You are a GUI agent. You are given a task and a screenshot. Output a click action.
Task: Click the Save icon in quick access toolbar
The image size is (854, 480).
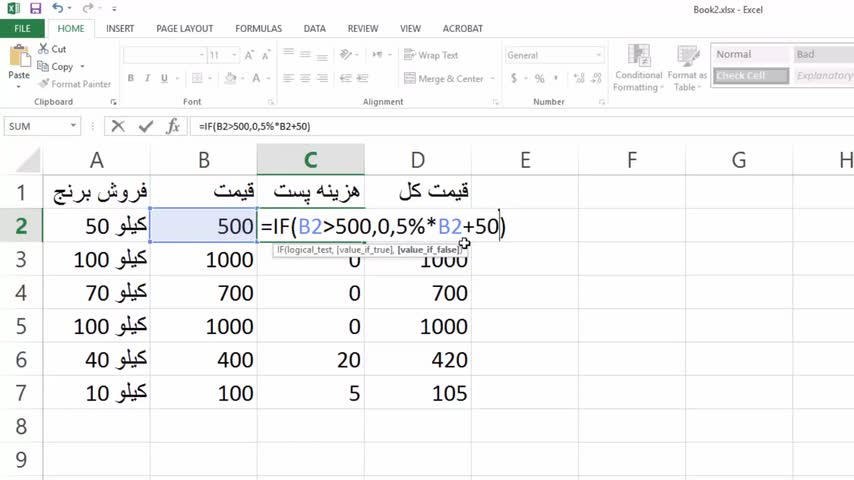pos(35,8)
